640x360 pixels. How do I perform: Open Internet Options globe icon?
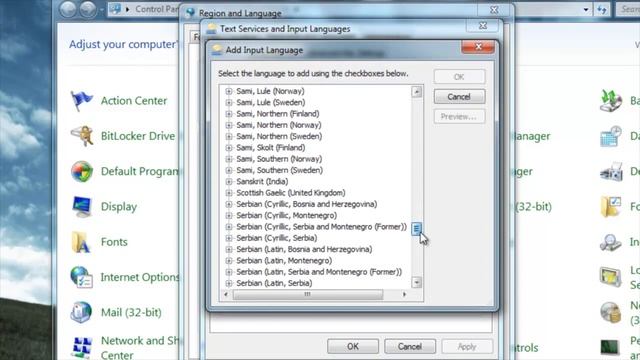(81, 277)
